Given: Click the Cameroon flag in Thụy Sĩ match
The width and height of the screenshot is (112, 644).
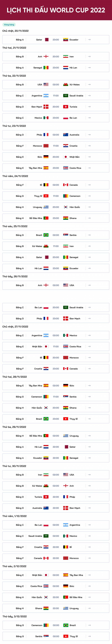Looking at the screenshot, I should [x=65, y=196].
